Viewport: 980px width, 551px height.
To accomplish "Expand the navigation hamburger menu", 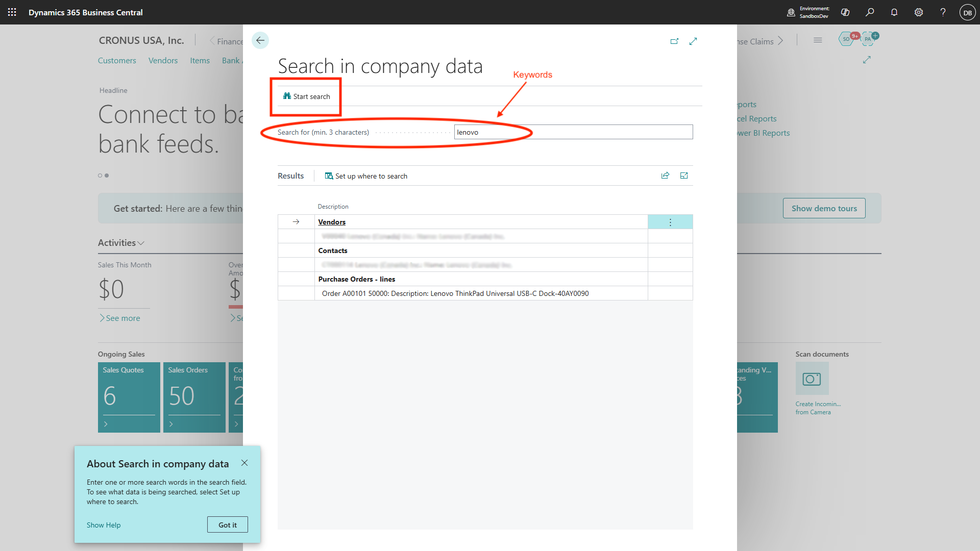I will (x=818, y=40).
